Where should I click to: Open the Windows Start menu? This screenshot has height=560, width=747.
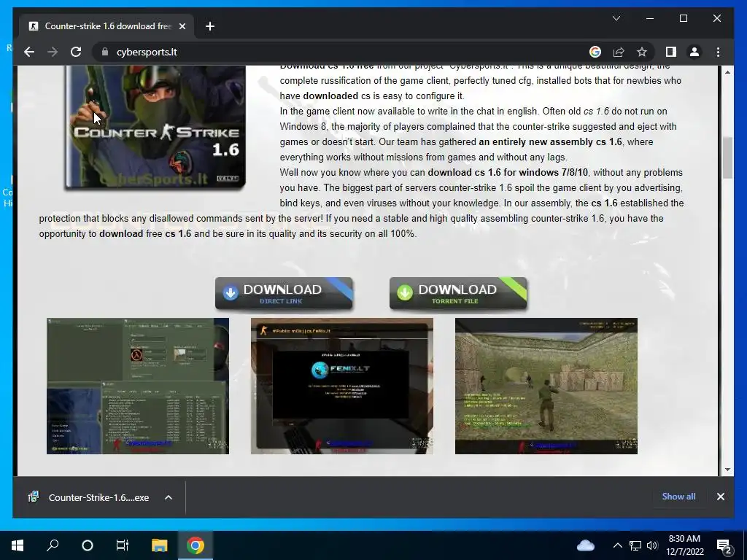pos(18,545)
